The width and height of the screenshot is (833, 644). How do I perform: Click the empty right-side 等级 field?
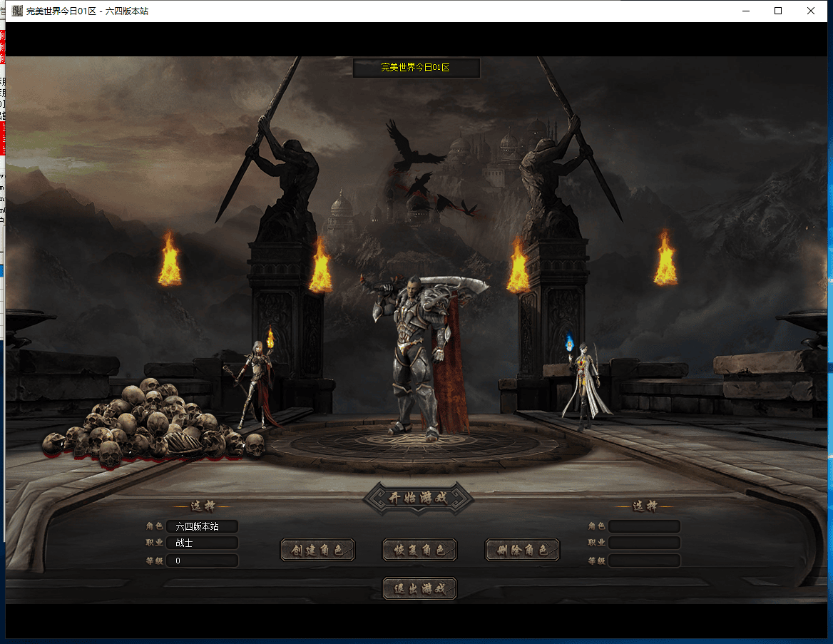[x=644, y=561]
